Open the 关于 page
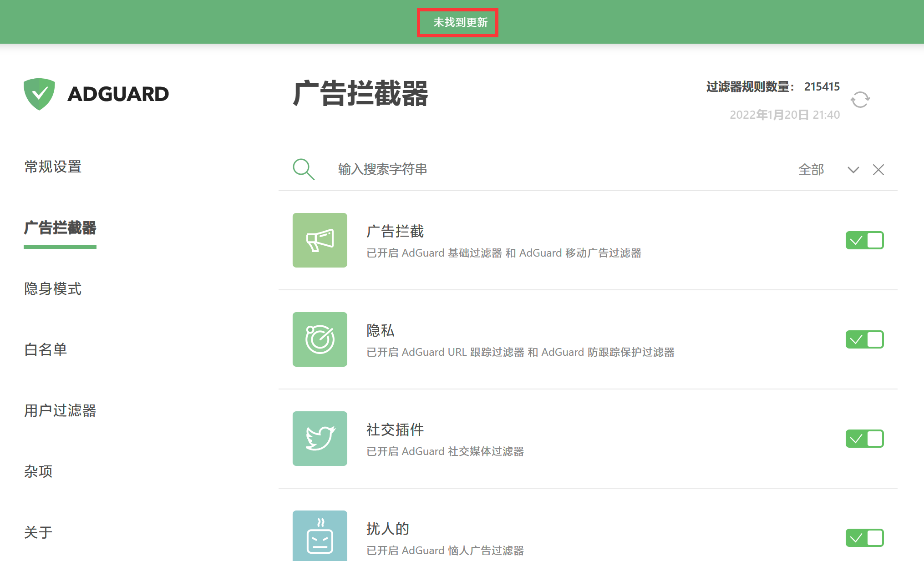This screenshot has height=561, width=924. click(x=38, y=532)
